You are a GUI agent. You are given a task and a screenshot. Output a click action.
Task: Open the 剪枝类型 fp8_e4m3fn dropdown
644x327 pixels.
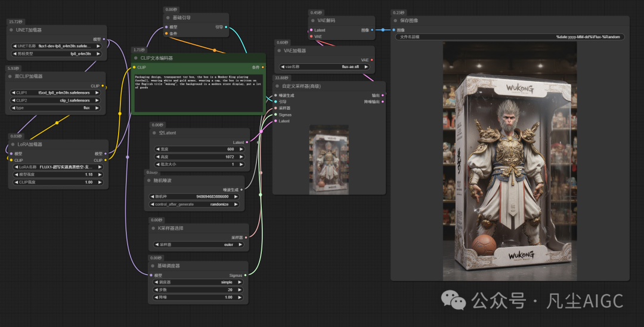57,53
